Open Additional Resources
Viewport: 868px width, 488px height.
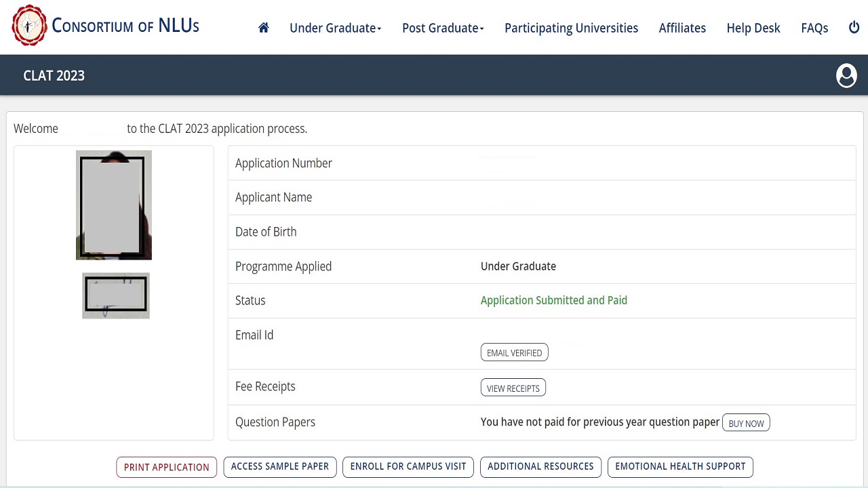[540, 466]
